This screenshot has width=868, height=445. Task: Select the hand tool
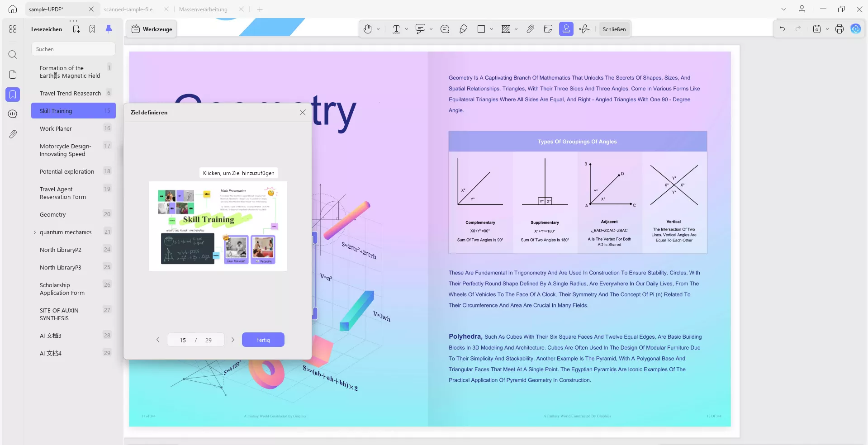[368, 29]
